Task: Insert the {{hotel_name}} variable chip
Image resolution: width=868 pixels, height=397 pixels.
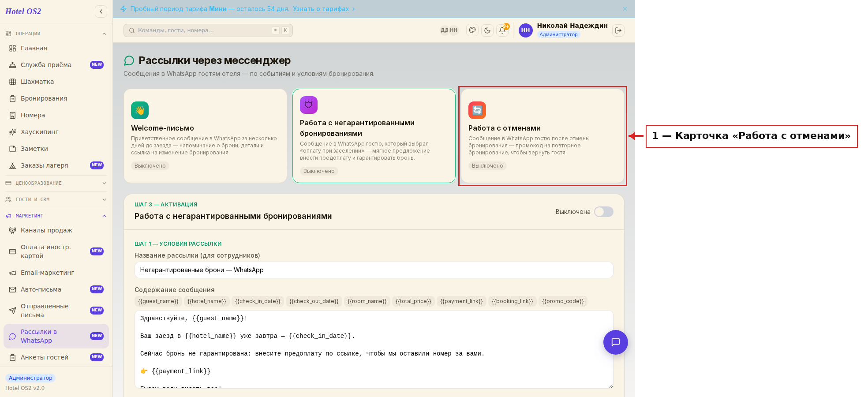Action: tap(207, 301)
